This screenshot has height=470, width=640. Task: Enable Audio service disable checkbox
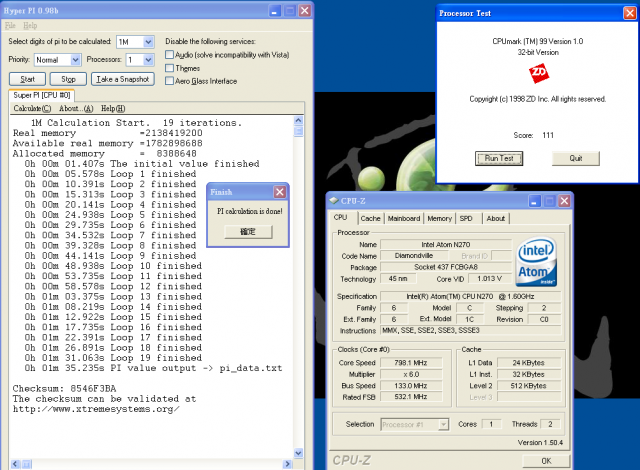[x=169, y=55]
